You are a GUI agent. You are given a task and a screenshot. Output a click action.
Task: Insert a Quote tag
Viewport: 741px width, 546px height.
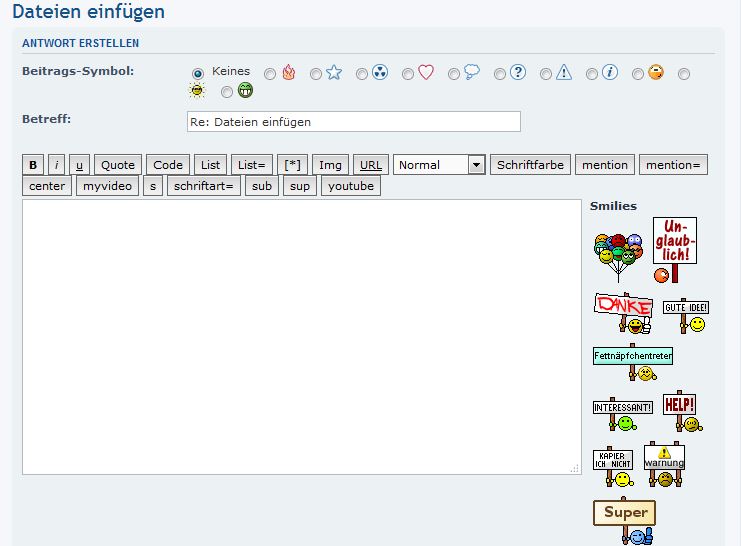(118, 165)
